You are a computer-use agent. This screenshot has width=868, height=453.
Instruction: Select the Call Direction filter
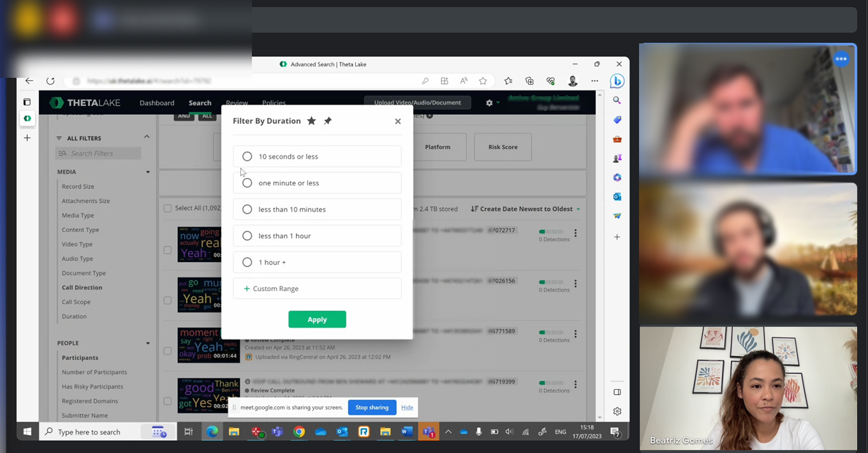tap(82, 288)
